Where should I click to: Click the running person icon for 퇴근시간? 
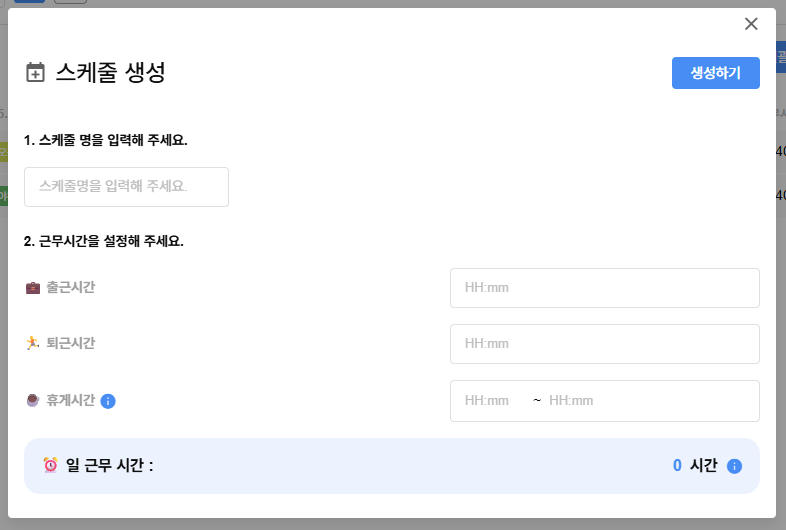pyautogui.click(x=33, y=343)
